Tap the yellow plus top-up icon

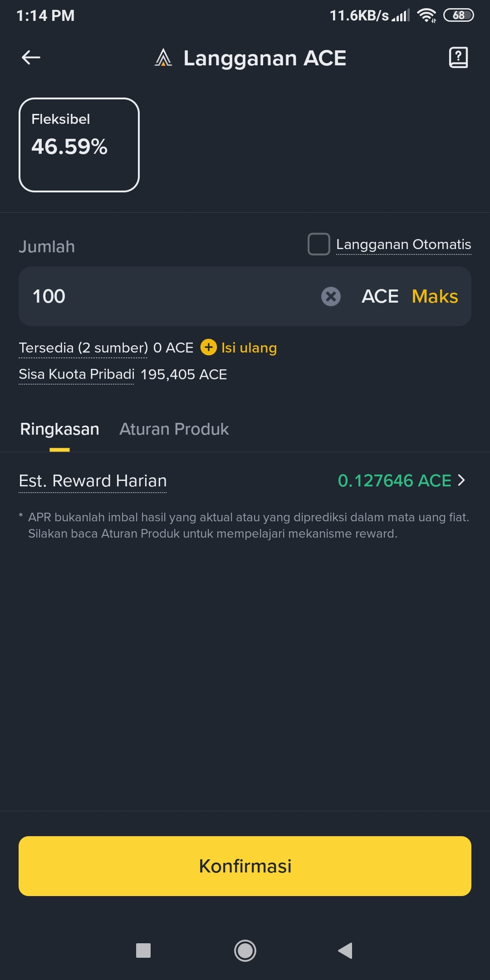(x=209, y=348)
